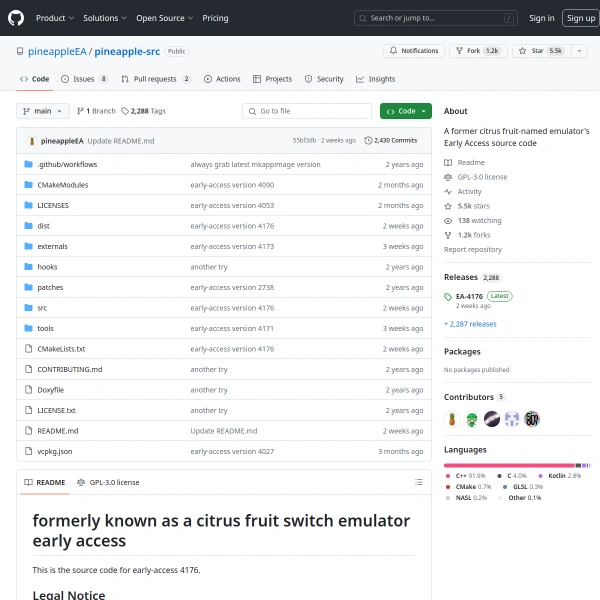Open the dist folder
This screenshot has height=600, width=600.
click(43, 226)
